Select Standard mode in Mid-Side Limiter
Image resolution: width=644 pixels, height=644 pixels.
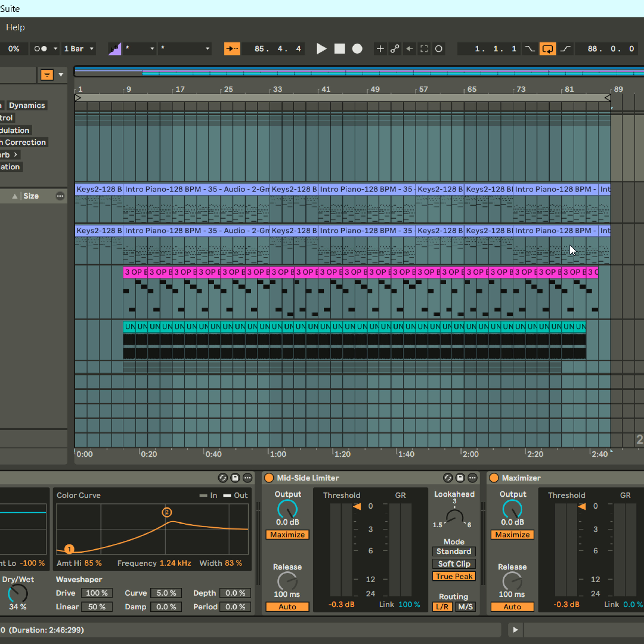[x=454, y=551]
